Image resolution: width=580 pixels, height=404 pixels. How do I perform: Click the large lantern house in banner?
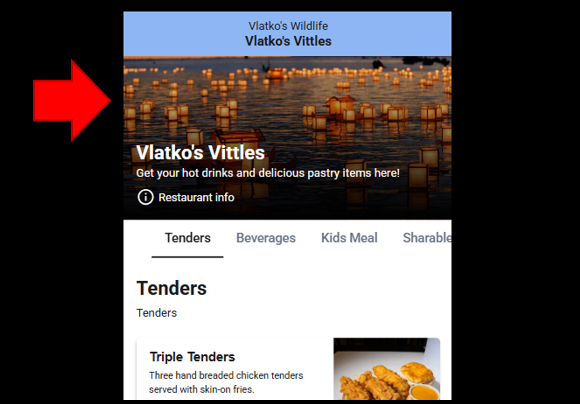239,139
